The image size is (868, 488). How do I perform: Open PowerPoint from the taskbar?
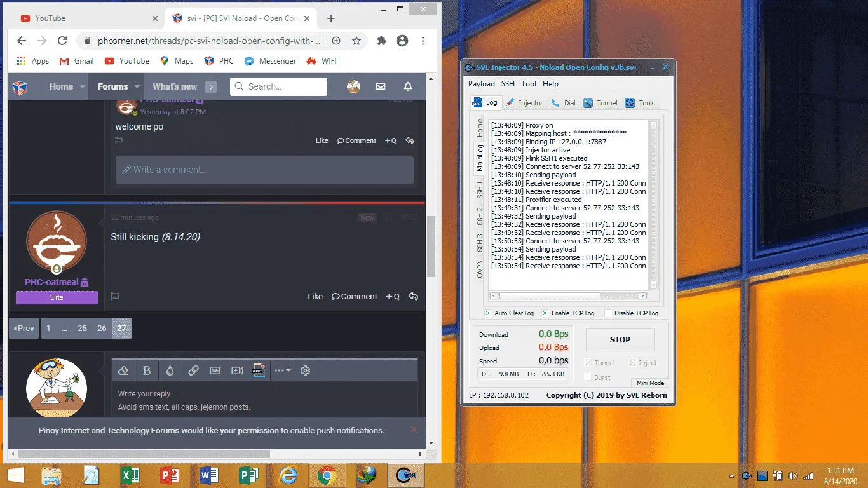pyautogui.click(x=169, y=475)
